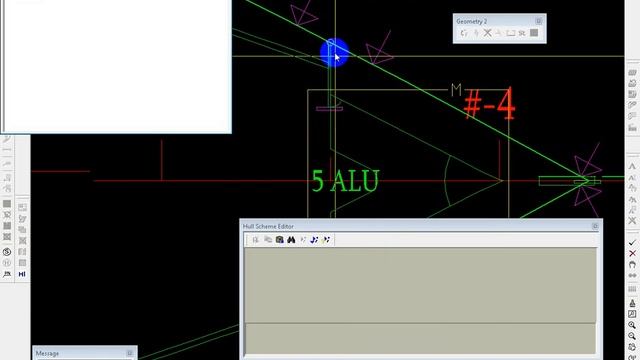Click the Geometry 2 title bar
Screen dimensions: 640x360
click(x=500, y=21)
